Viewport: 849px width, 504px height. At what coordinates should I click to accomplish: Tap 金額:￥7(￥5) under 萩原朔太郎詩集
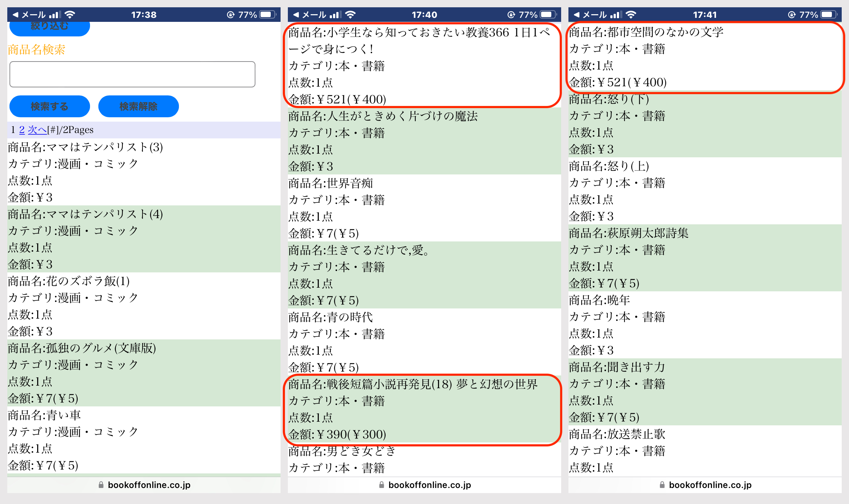(x=604, y=283)
